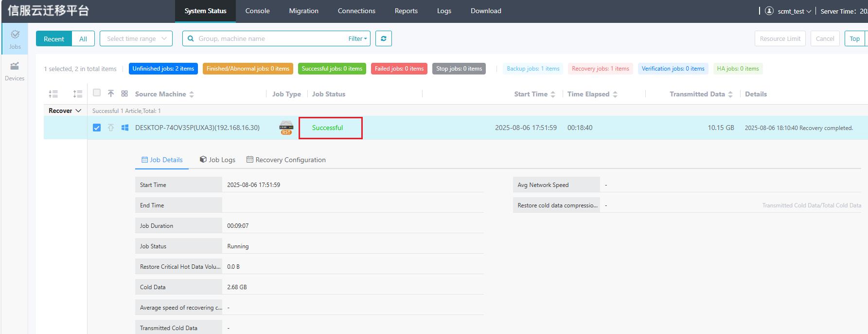Click the Cancel button
The image size is (868, 334).
pyautogui.click(x=825, y=38)
